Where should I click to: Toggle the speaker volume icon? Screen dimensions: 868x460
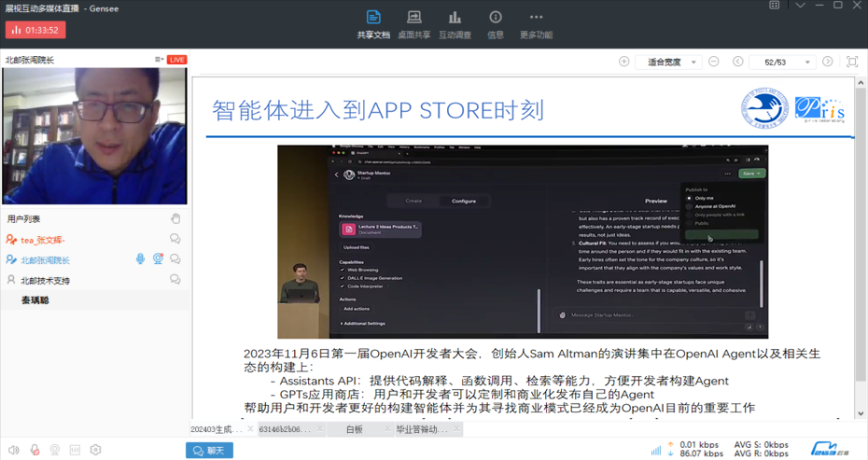14,450
